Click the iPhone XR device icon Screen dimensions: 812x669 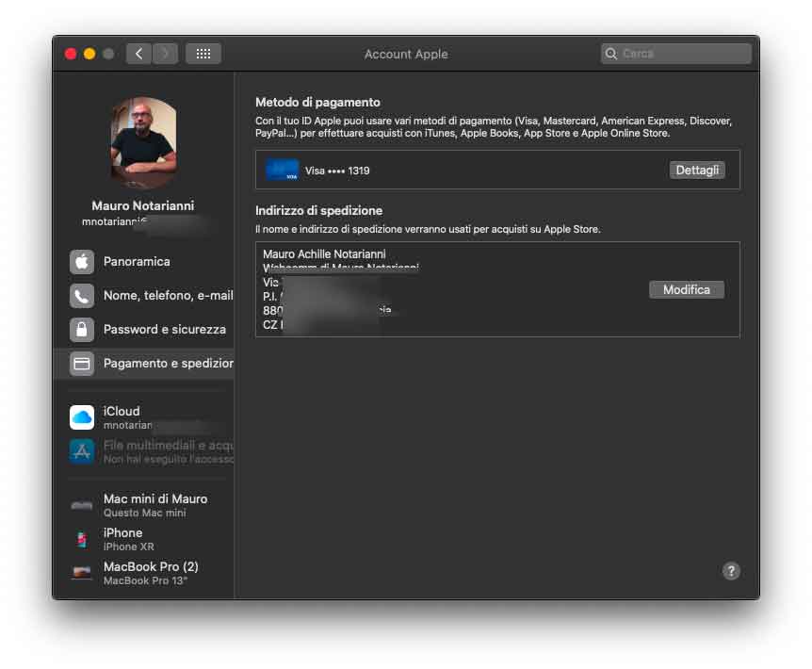(x=82, y=539)
